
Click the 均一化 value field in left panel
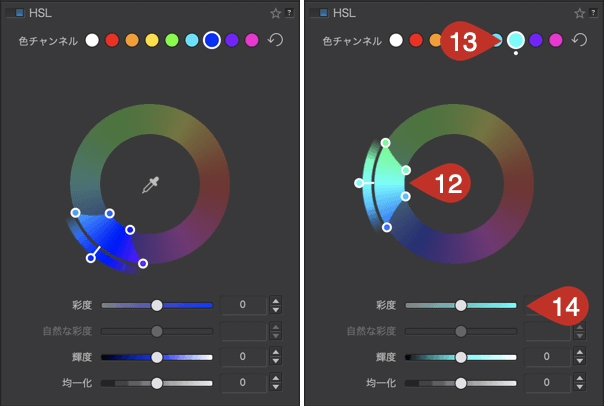point(243,383)
